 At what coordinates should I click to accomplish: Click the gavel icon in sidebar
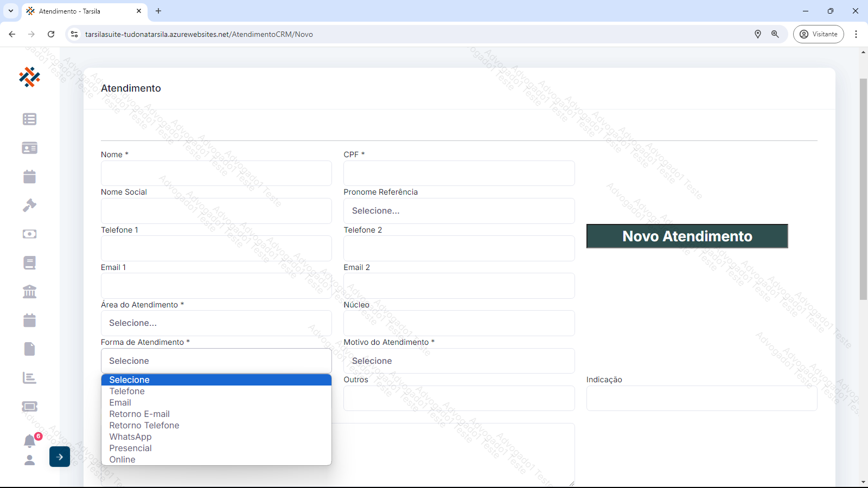click(29, 206)
